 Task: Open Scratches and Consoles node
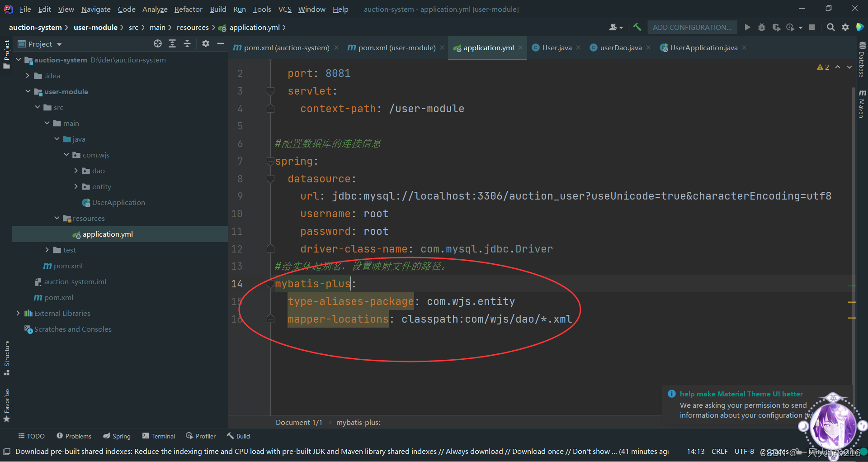pos(73,329)
